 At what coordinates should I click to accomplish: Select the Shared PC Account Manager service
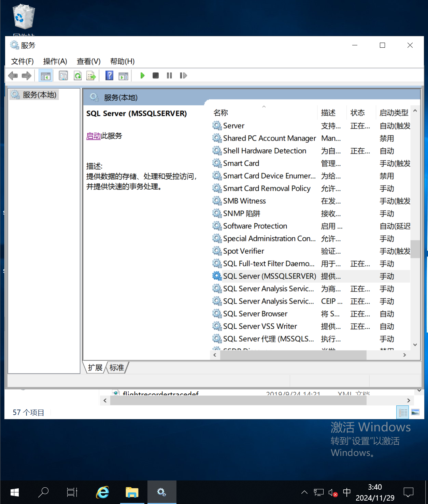(311, 138)
